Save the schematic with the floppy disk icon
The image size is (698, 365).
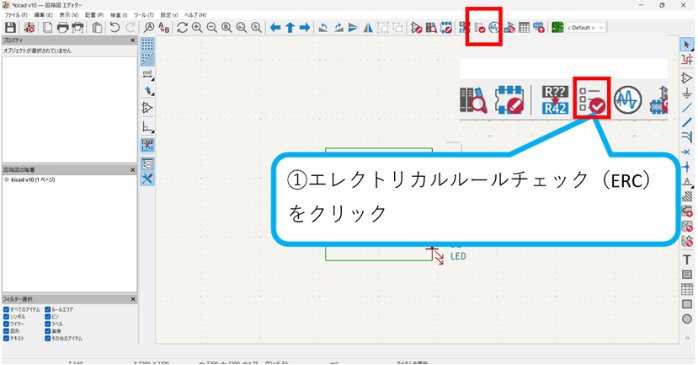(x=10, y=28)
